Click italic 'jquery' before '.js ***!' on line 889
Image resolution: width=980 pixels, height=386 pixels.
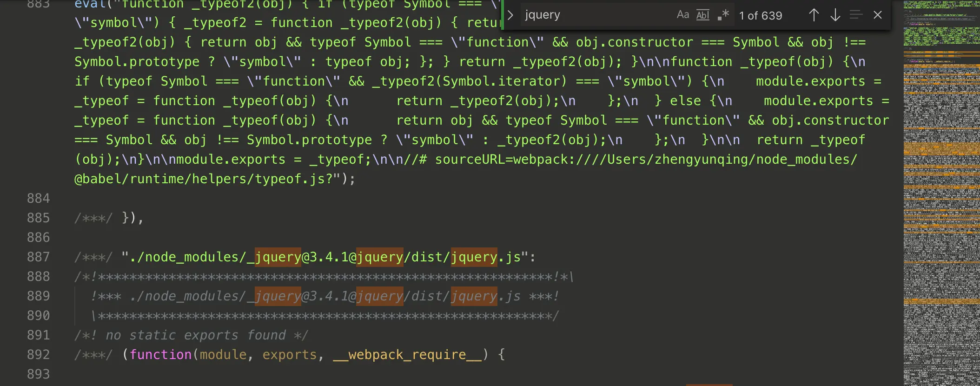pyautogui.click(x=474, y=296)
